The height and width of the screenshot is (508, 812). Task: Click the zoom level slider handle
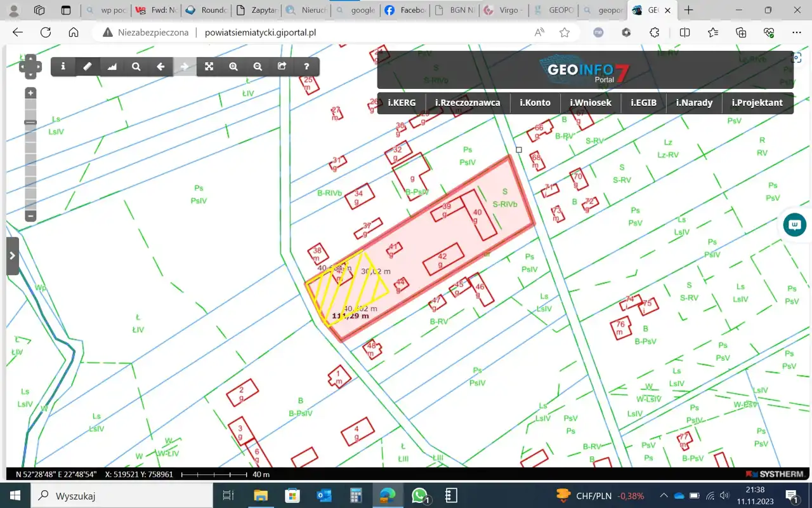pyautogui.click(x=30, y=122)
